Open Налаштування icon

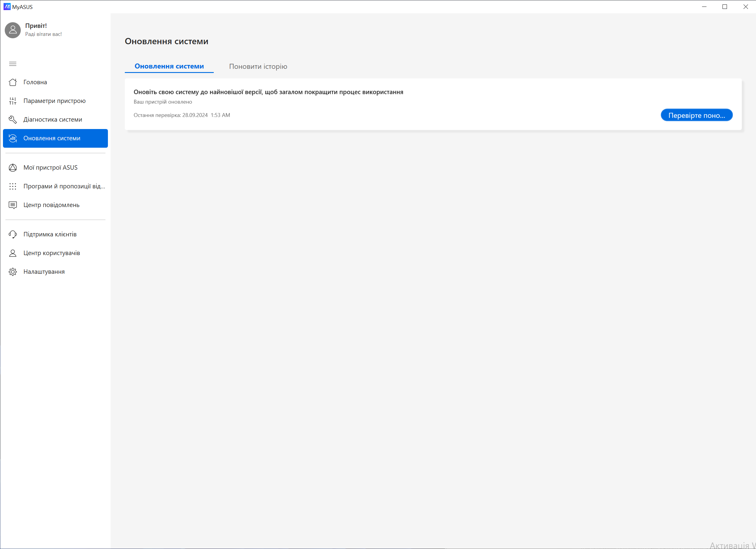[12, 271]
